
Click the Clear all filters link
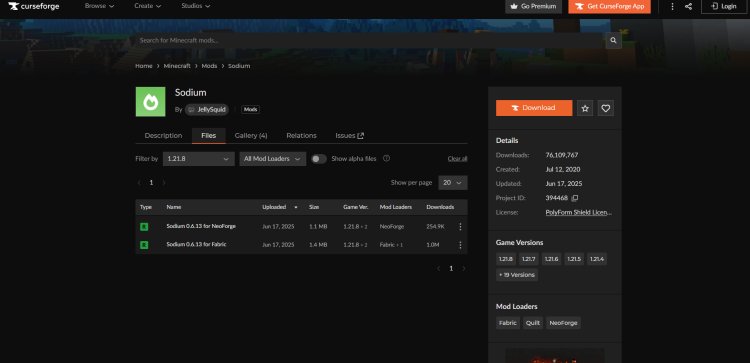click(457, 159)
